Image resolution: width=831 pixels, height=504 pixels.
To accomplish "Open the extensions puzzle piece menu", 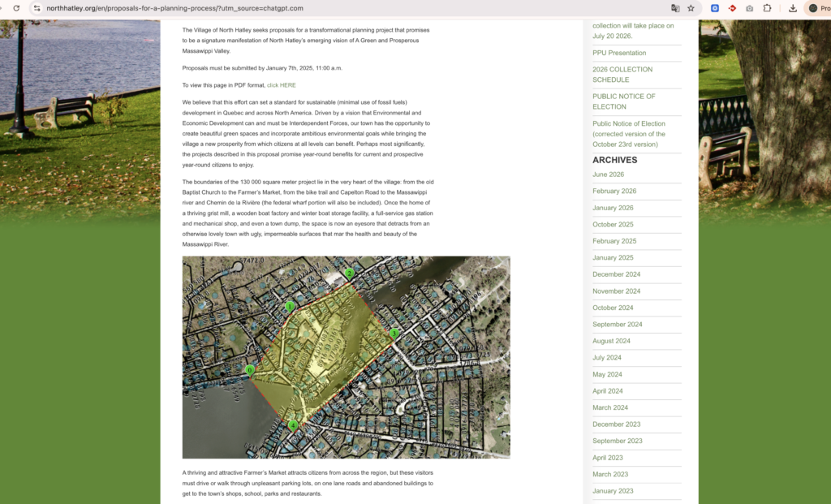I will [x=767, y=8].
